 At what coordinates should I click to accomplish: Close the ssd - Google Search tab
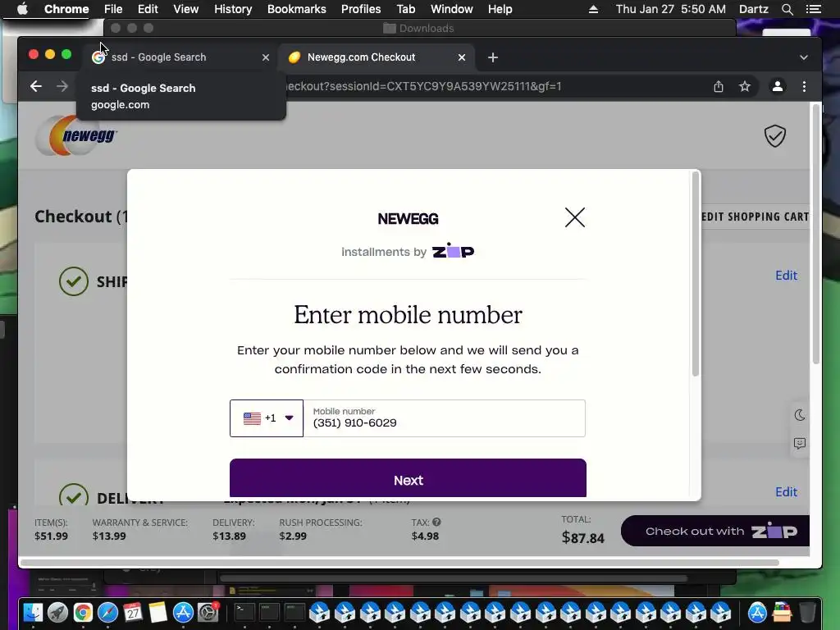pos(266,57)
